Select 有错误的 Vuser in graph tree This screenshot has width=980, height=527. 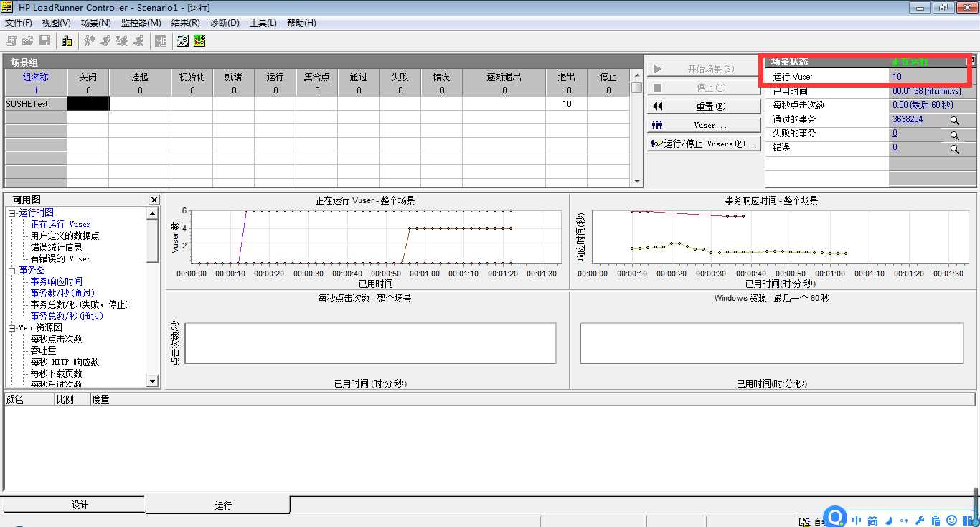tap(60, 258)
